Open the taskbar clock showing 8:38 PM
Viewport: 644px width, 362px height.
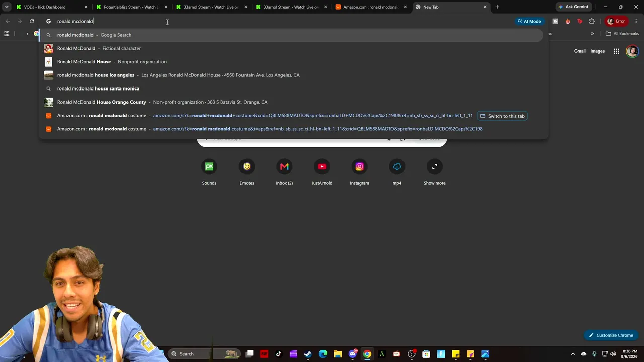coord(630,354)
